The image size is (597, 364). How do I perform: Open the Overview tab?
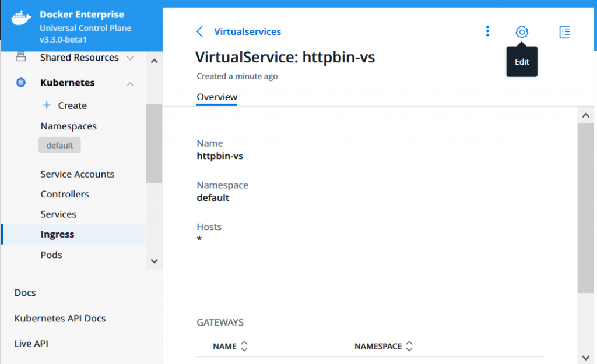coord(217,97)
